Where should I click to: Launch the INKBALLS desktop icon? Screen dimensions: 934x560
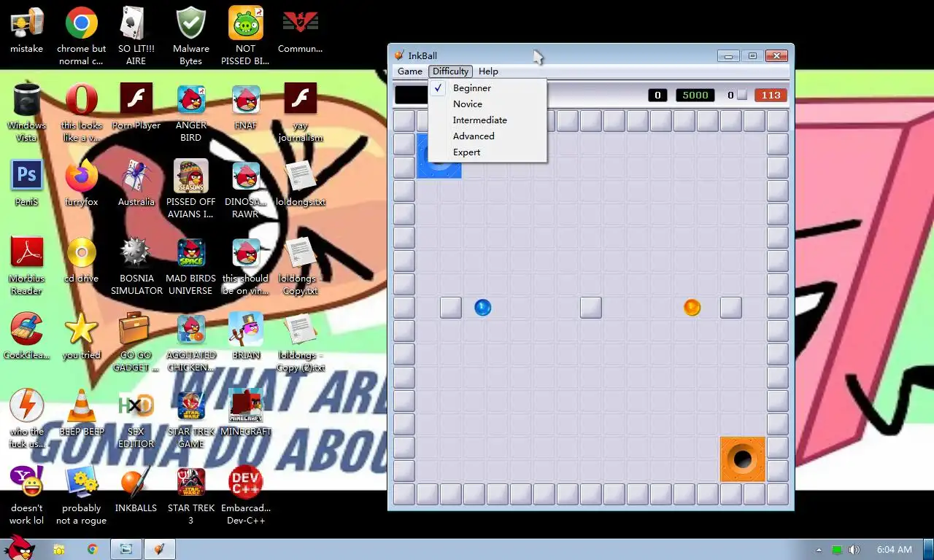click(136, 491)
